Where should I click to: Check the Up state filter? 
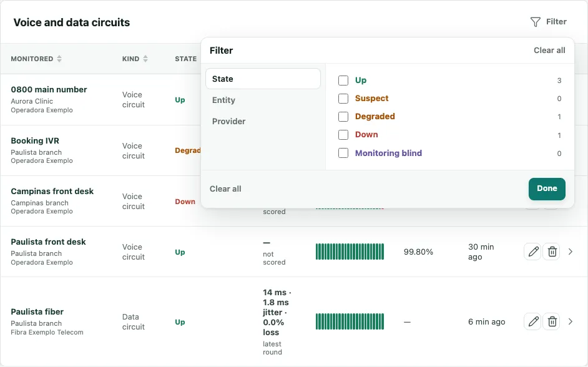343,81
